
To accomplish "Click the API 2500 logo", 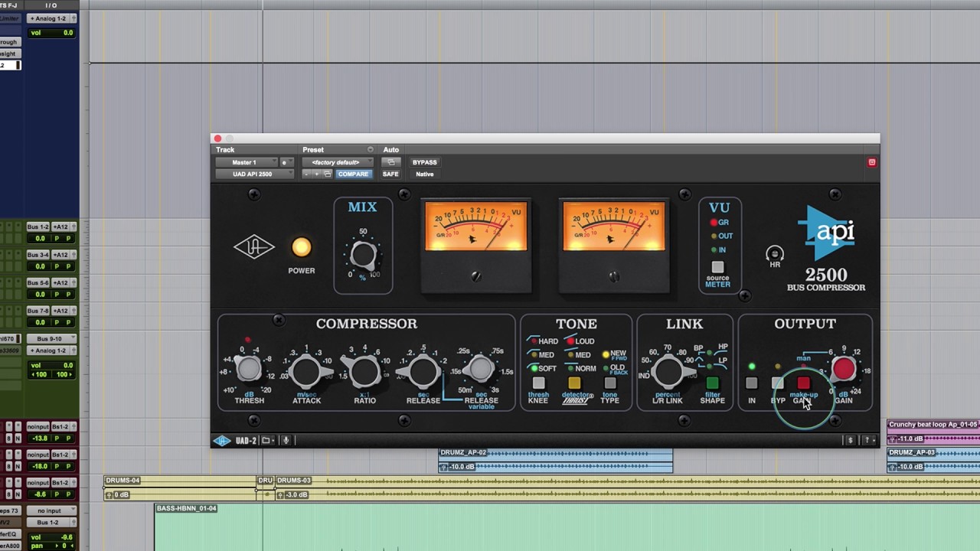I will [825, 249].
